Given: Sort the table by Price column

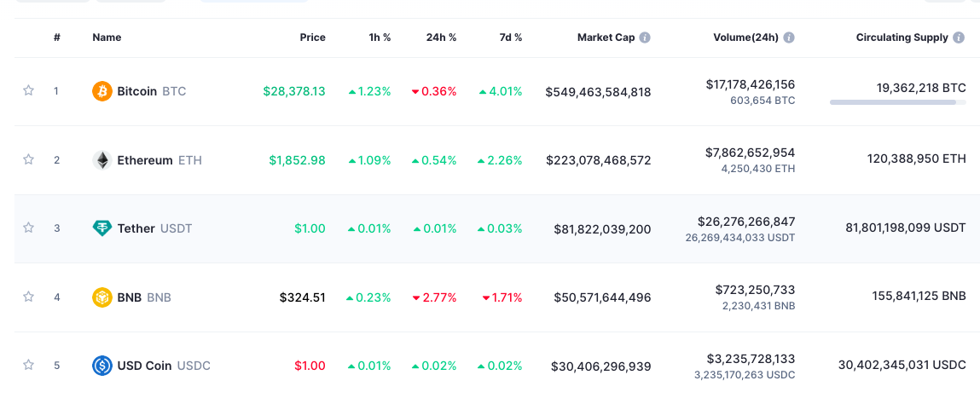Looking at the screenshot, I should pyautogui.click(x=312, y=37).
